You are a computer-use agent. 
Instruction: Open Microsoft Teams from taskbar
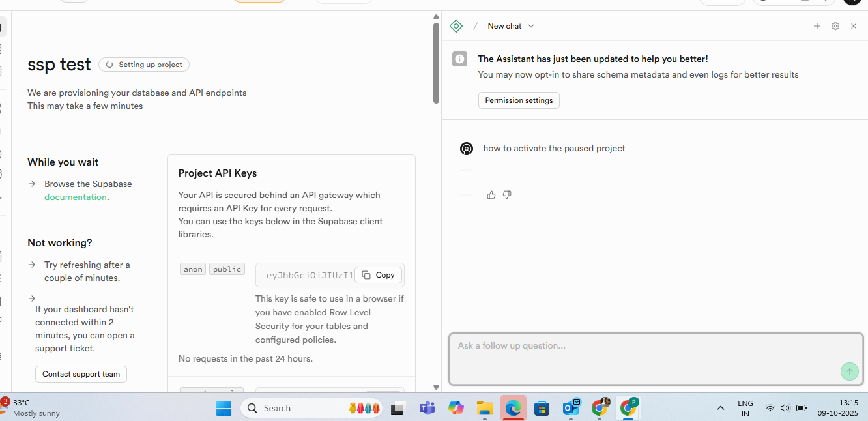point(427,409)
